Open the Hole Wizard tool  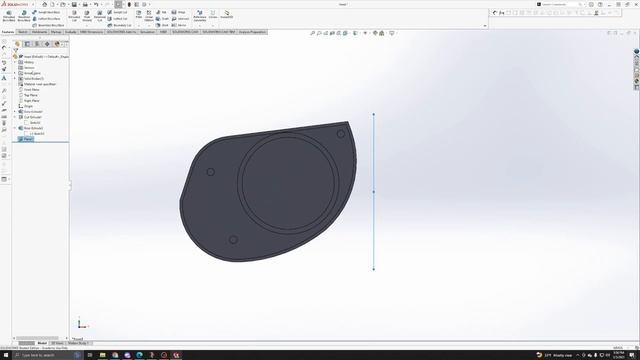tap(87, 16)
